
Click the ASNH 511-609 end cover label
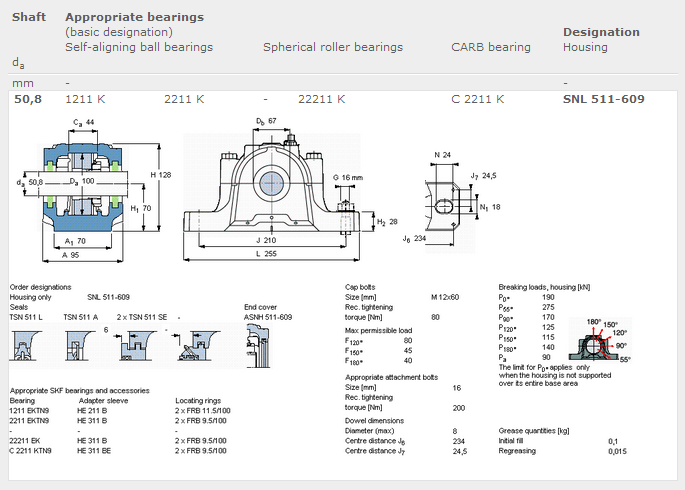(268, 317)
